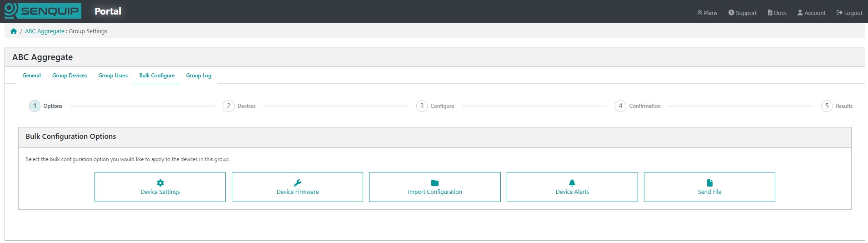The image size is (868, 243).
Task: Open the Group Log tab
Action: (199, 76)
